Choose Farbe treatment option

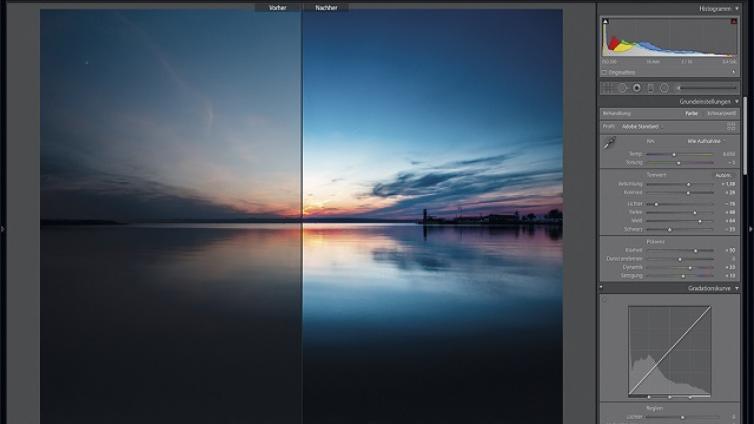coord(691,113)
